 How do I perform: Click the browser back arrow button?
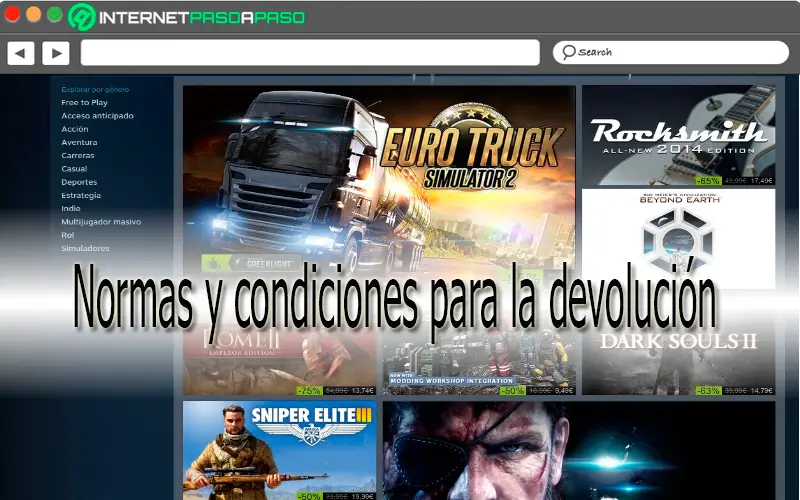[x=21, y=53]
